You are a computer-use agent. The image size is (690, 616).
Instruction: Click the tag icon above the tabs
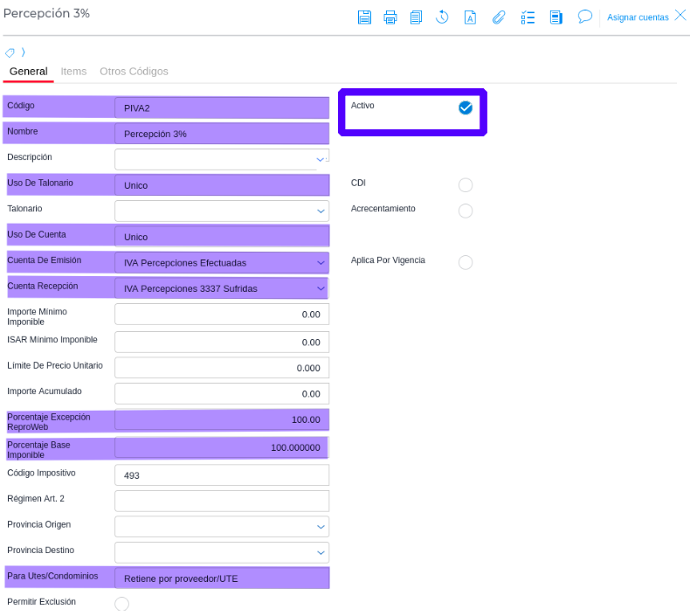(10, 53)
